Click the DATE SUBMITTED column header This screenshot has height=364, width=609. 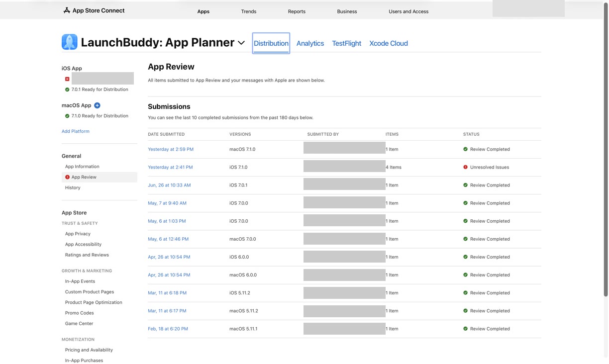(166, 134)
